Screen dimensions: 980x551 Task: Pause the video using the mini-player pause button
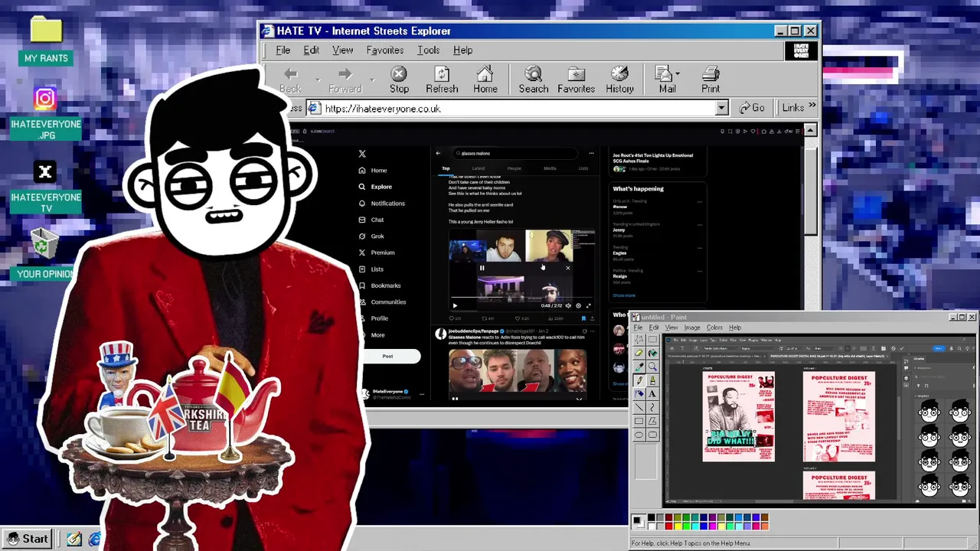(x=482, y=268)
